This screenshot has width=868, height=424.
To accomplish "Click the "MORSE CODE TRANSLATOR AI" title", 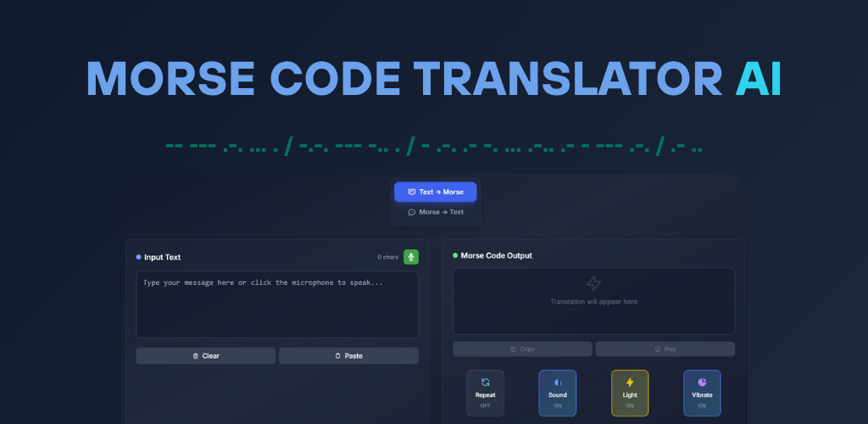I will point(434,79).
